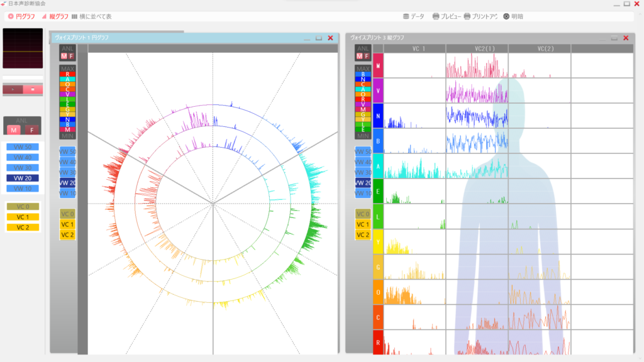Start playback with the sidebar play button

click(x=13, y=89)
